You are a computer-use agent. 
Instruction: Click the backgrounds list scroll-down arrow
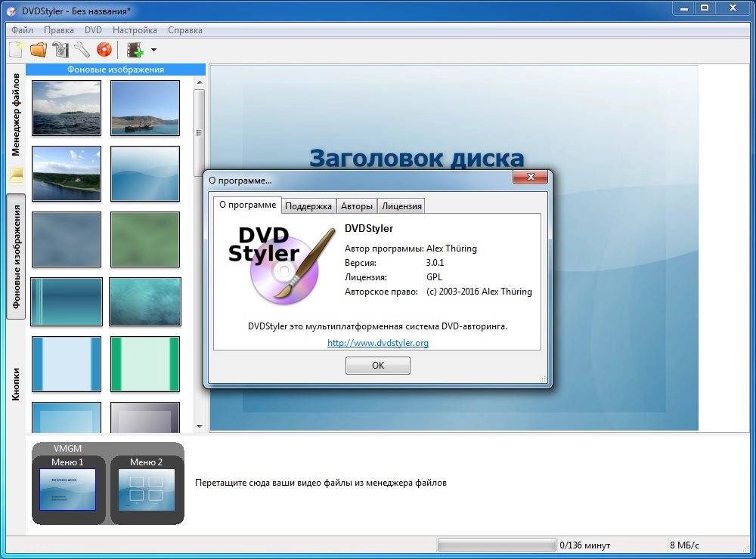[200, 427]
